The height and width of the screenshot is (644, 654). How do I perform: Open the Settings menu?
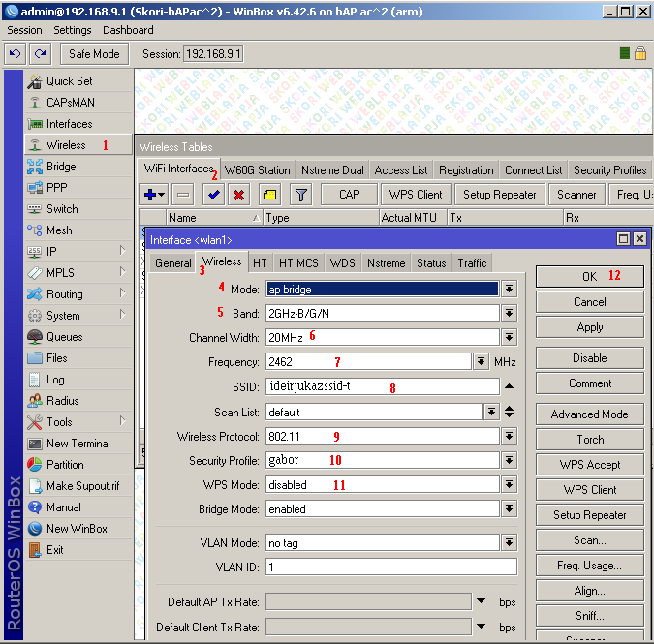(x=73, y=30)
